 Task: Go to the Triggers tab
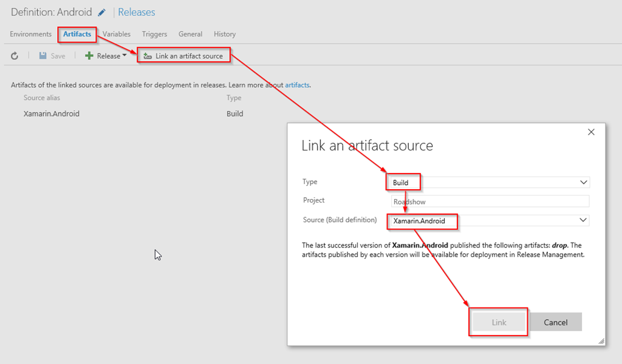pos(154,34)
